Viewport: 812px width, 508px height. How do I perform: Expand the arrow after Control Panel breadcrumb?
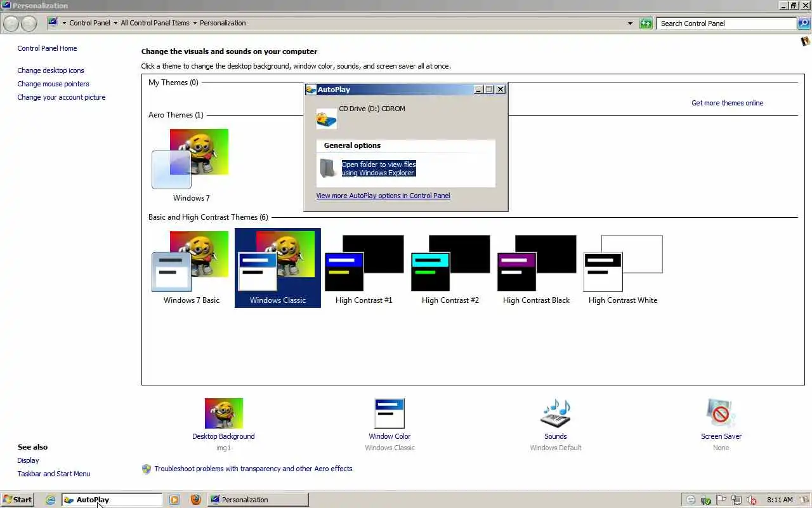[115, 23]
